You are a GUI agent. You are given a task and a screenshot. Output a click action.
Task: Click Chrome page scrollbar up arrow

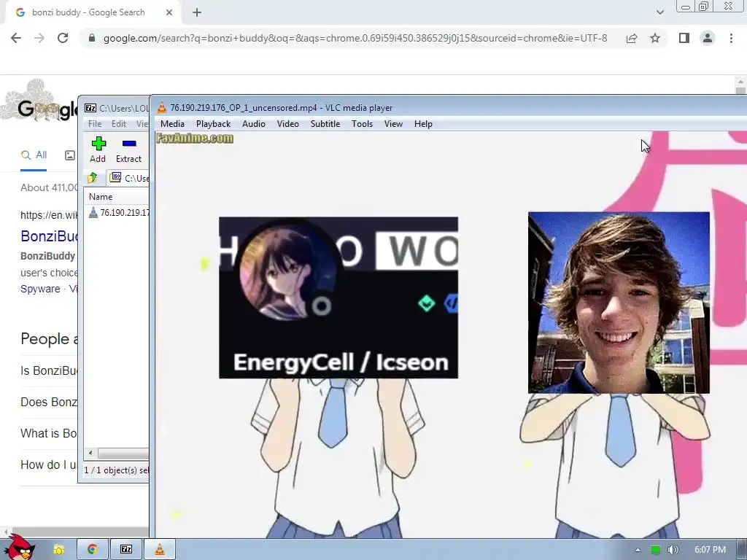(x=740, y=80)
